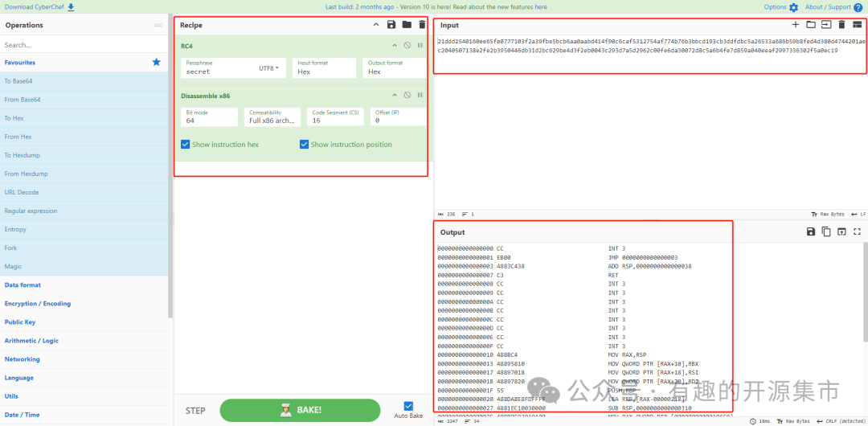Select the Data format category
The image size is (868, 426).
pos(23,285)
